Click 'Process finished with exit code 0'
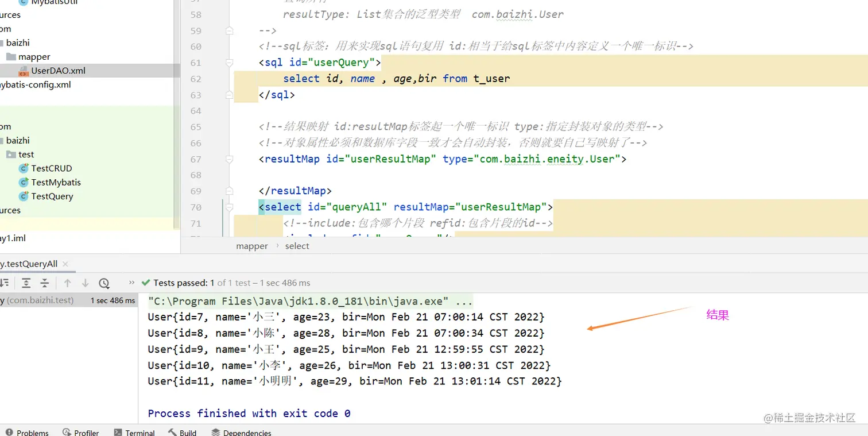Viewport: 868px width, 436px height. pos(249,413)
